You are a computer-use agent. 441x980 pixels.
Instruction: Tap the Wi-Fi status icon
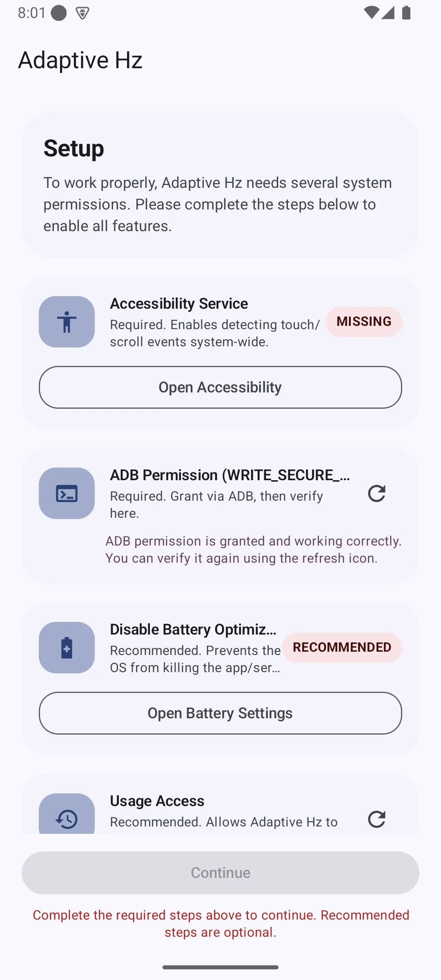click(x=371, y=13)
